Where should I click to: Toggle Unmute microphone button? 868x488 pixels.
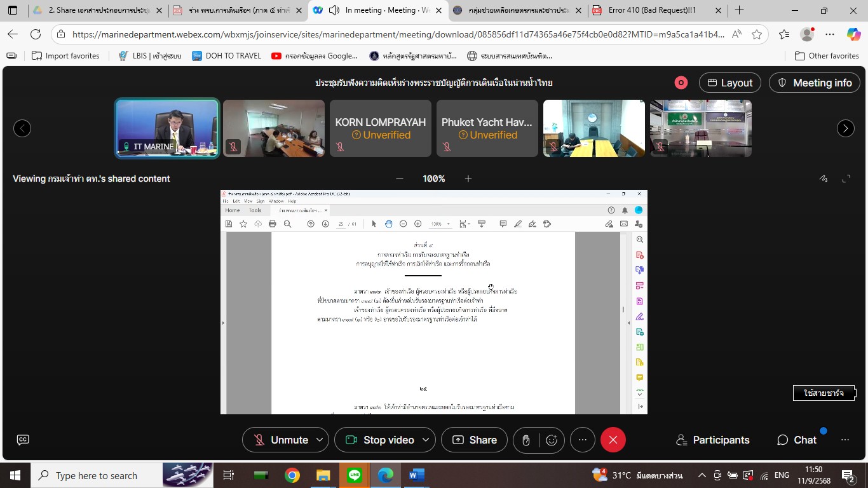point(281,440)
